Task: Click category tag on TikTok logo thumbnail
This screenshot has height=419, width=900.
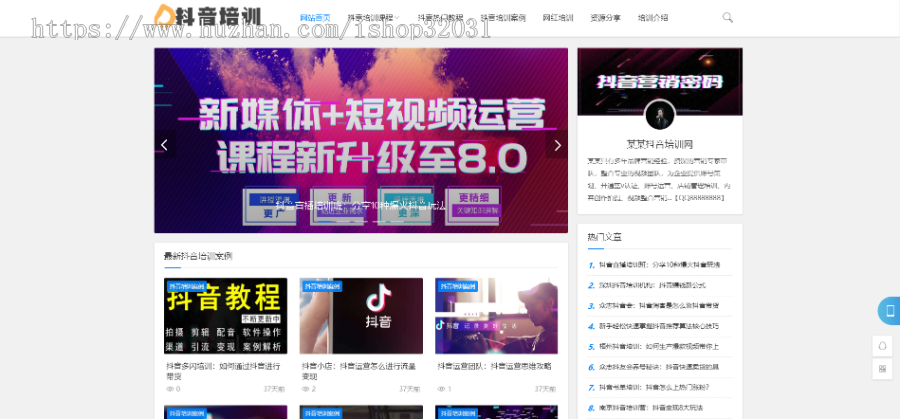Action: tap(323, 286)
